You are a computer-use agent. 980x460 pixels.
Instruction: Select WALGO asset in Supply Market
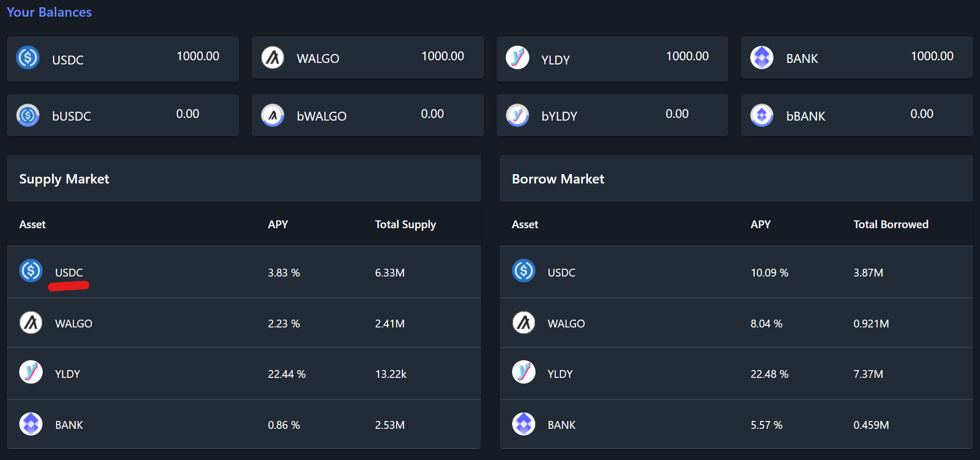click(x=73, y=323)
